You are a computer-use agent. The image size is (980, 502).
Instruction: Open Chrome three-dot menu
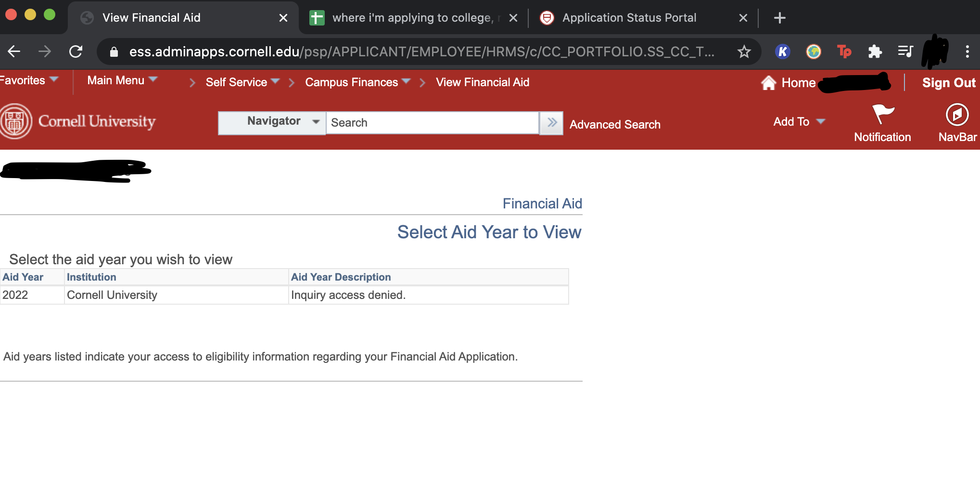967,51
